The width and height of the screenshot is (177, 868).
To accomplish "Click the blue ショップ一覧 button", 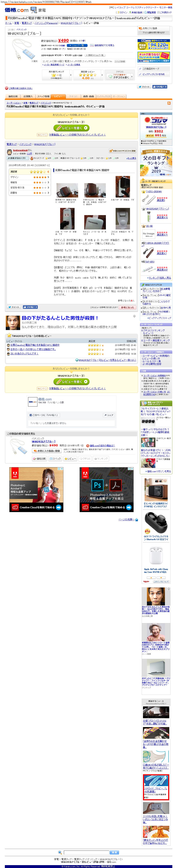I will tap(77, 45).
